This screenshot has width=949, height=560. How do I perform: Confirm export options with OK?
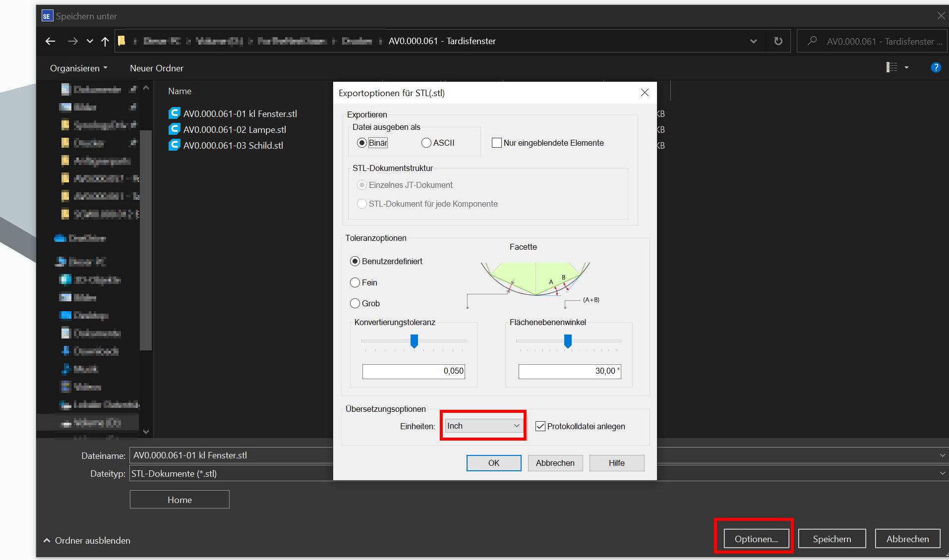(x=494, y=463)
